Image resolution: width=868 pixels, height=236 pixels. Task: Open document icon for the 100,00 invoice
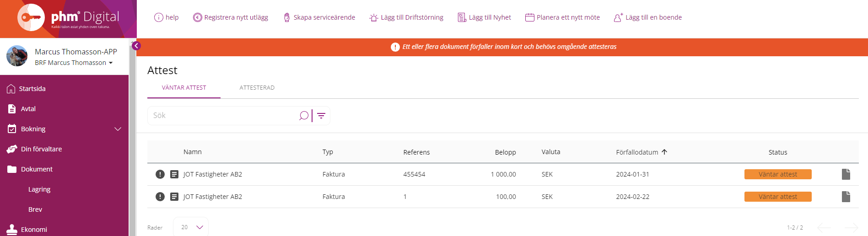pyautogui.click(x=846, y=197)
